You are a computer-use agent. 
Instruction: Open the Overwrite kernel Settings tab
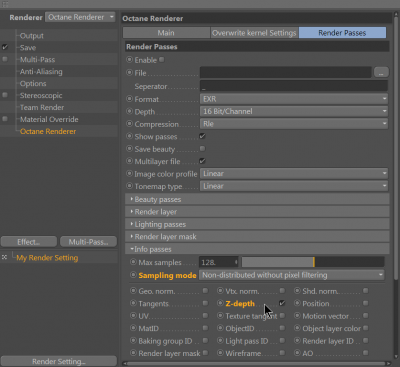pos(254,33)
